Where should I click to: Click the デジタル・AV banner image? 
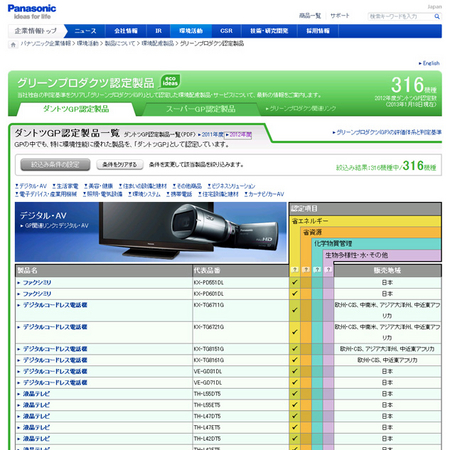pos(151,232)
